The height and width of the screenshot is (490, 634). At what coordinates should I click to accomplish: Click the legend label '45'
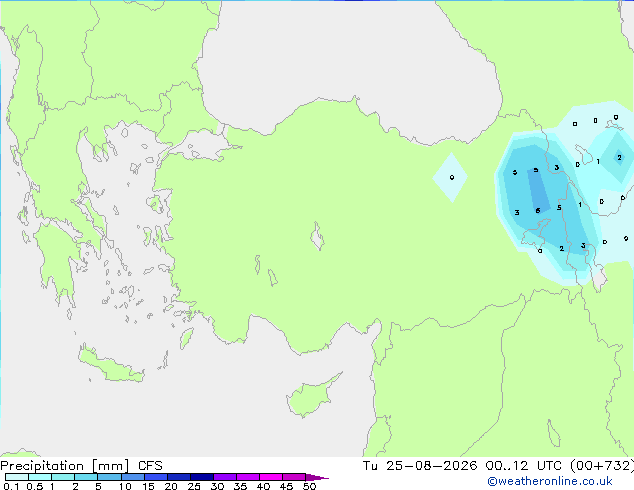tap(286, 486)
